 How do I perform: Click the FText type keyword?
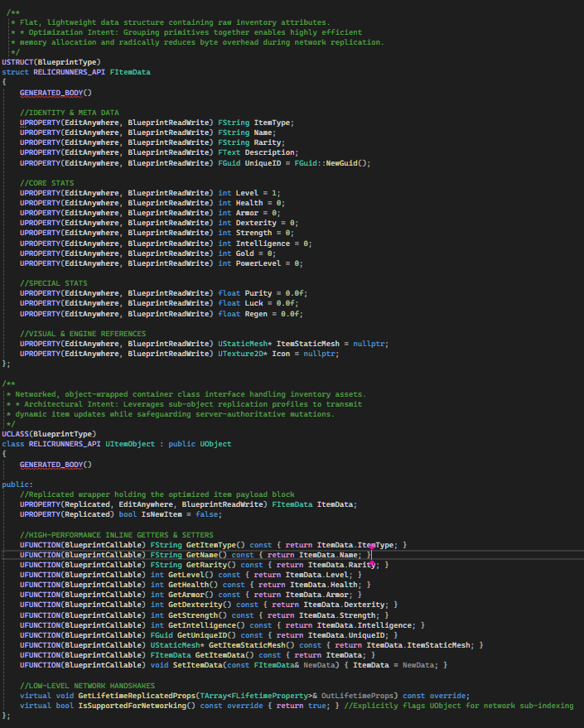coord(229,152)
